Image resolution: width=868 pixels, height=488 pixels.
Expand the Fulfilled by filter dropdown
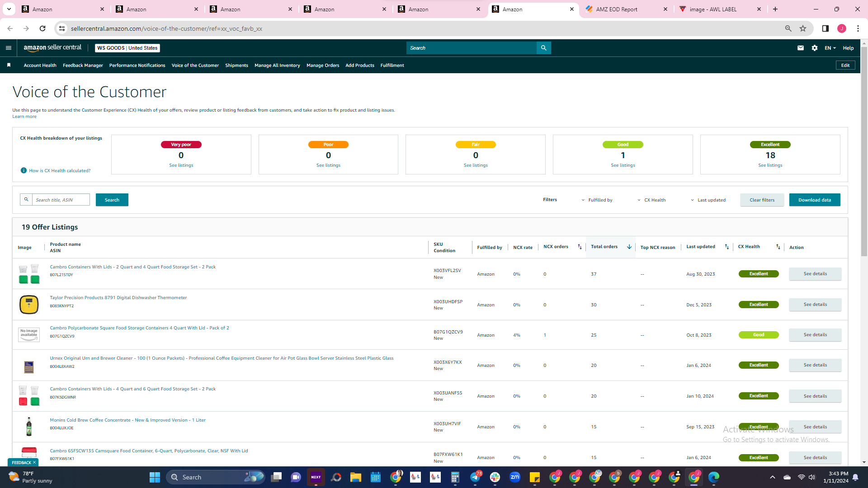[x=597, y=200]
